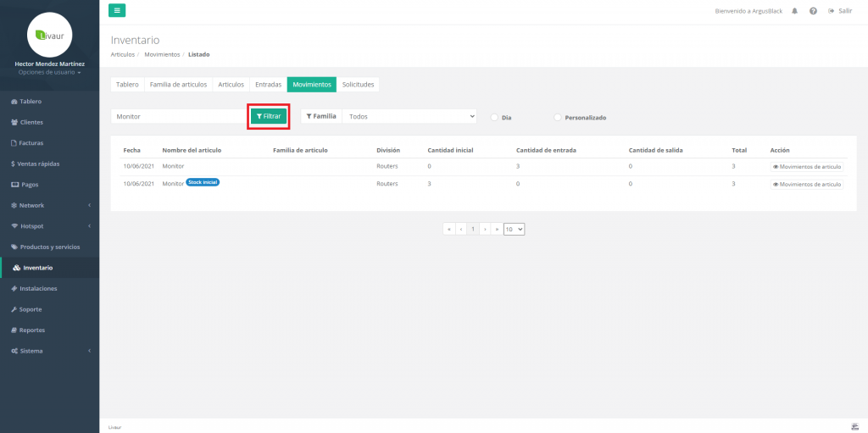Screen dimensions: 868x433
Task: Open notifications via the bell icon
Action: [794, 11]
